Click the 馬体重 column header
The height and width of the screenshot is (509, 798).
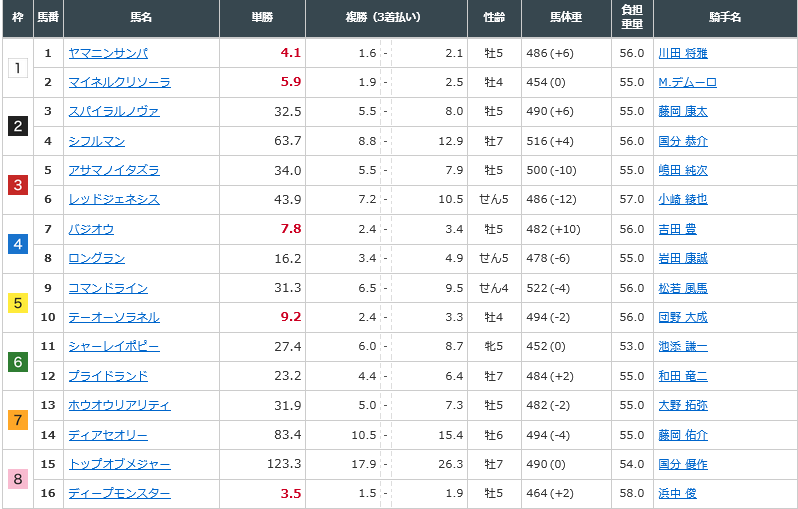coord(566,17)
